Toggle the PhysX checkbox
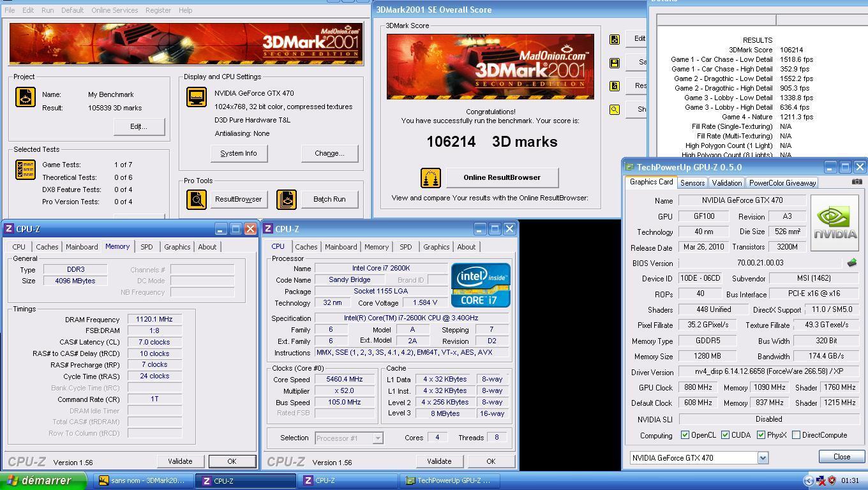Screen dimensions: 868x490 coord(761,435)
